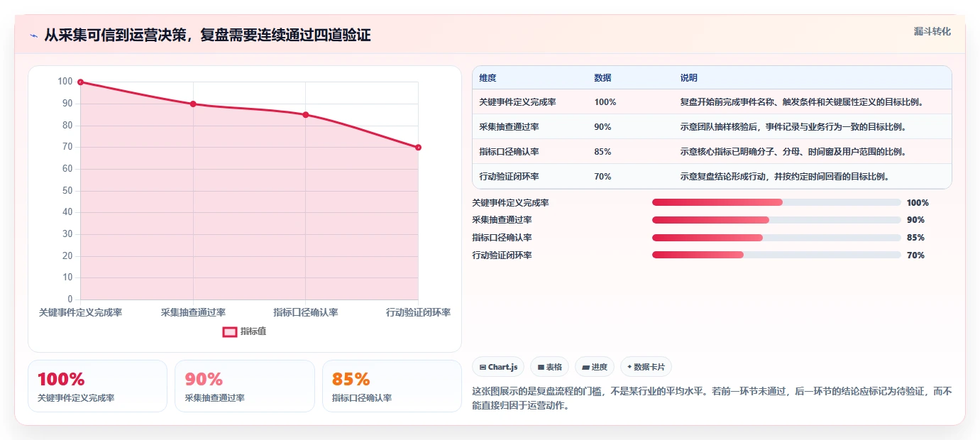Click the 指标口径确认率 label beside its progress bar
980x440 pixels.
(502, 238)
